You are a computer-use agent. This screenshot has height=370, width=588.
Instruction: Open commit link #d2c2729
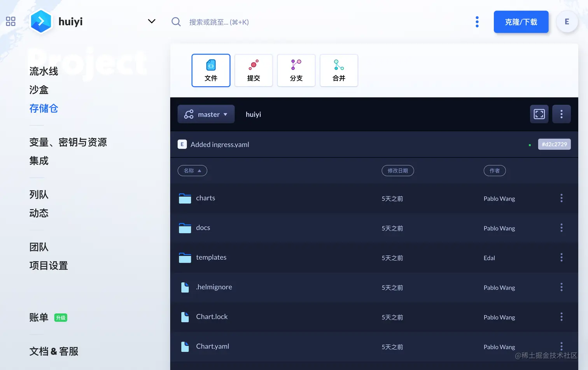554,144
